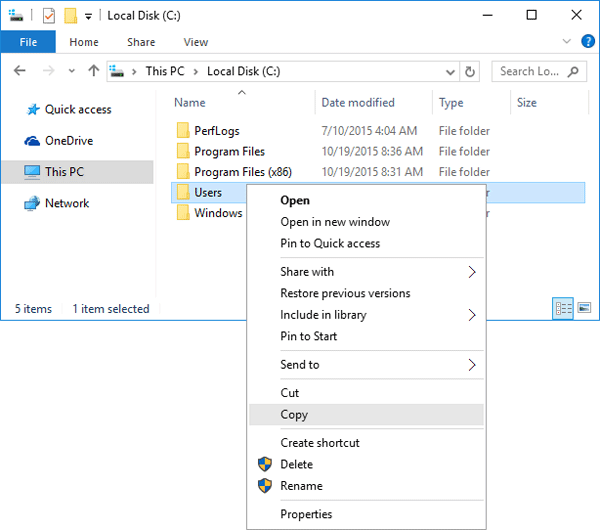Select the PerfLogs folder icon
Screen dimensions: 600x530
point(182,131)
